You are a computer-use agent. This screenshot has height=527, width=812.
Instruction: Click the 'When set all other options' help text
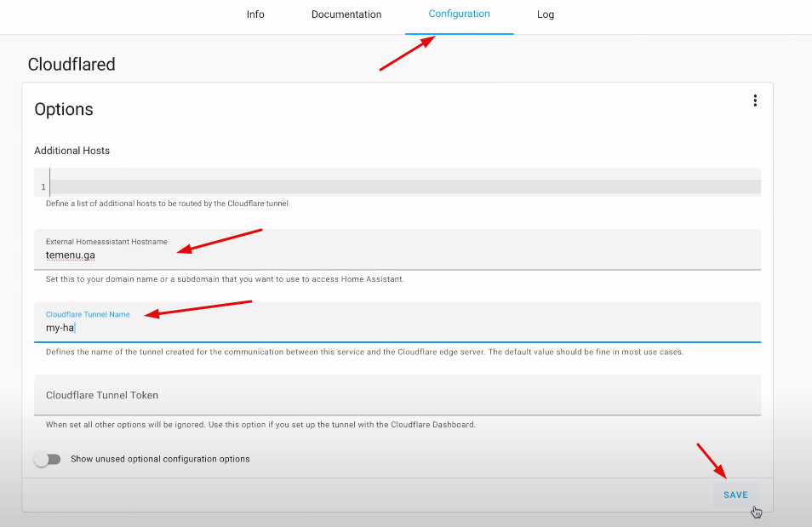pyautogui.click(x=260, y=424)
